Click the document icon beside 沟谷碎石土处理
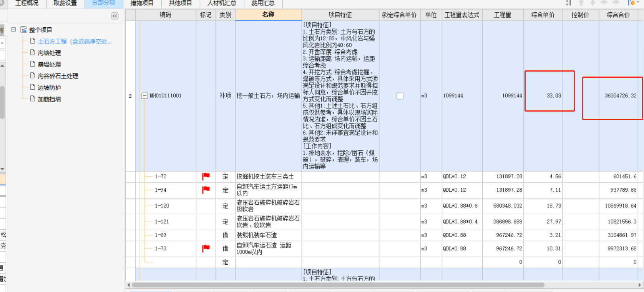Image resolution: width=644 pixels, height=292 pixels. point(33,75)
